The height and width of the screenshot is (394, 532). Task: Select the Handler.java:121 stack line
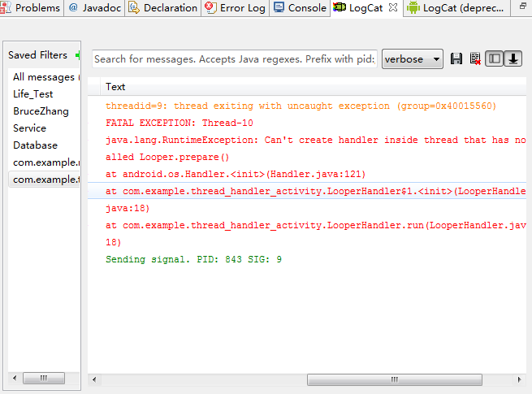236,174
